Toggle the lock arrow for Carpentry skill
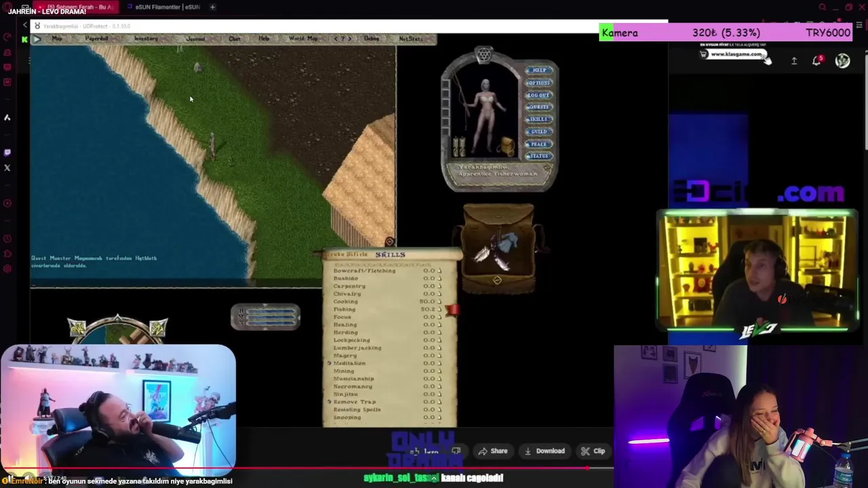The height and width of the screenshot is (488, 868). tap(439, 286)
